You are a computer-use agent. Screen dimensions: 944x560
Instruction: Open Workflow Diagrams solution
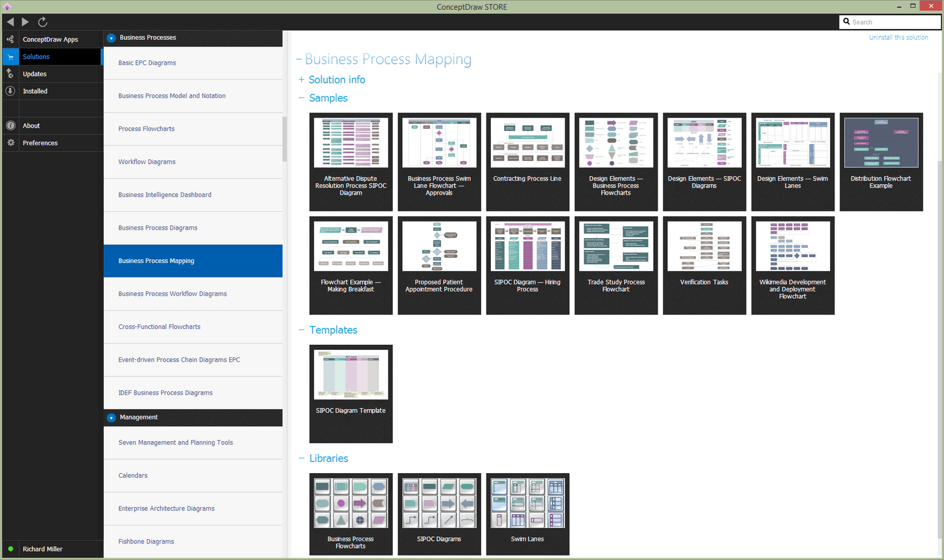pos(193,162)
